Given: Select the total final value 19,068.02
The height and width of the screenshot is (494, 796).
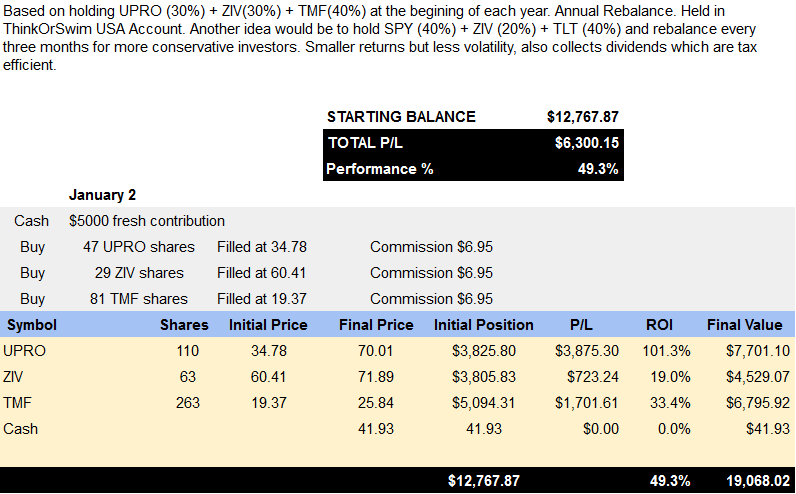Looking at the screenshot, I should pyautogui.click(x=758, y=481).
